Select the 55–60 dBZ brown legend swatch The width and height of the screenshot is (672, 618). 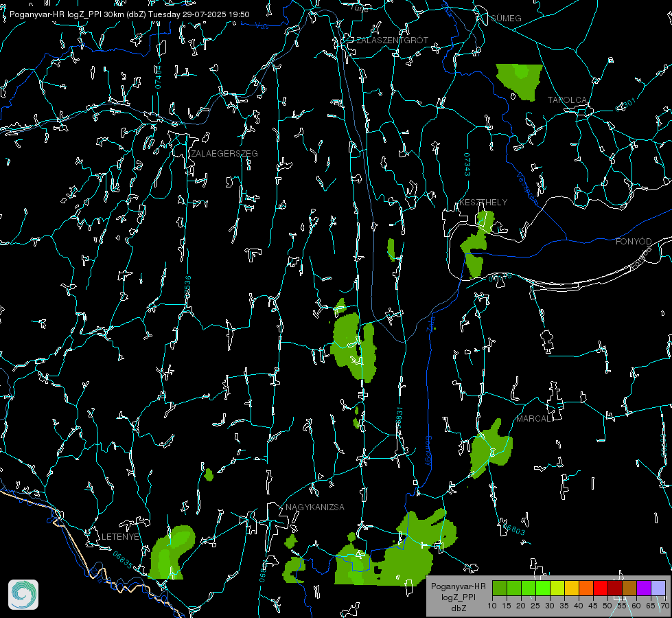(629, 588)
